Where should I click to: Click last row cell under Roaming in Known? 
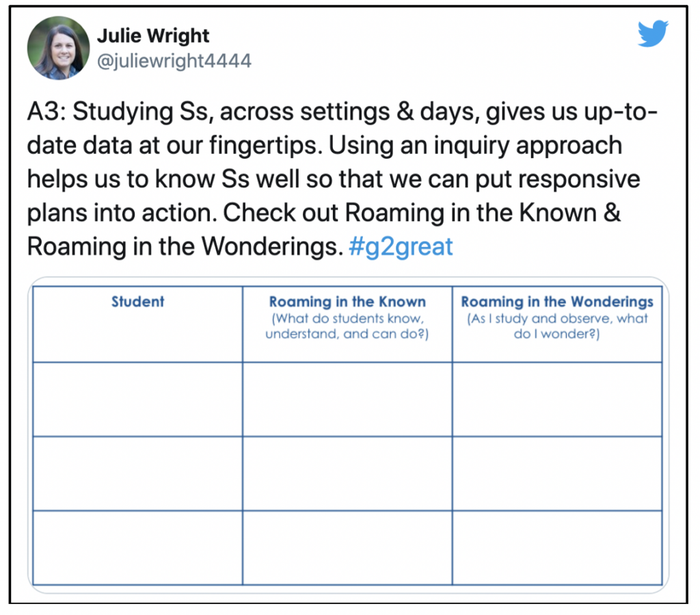coord(347,547)
